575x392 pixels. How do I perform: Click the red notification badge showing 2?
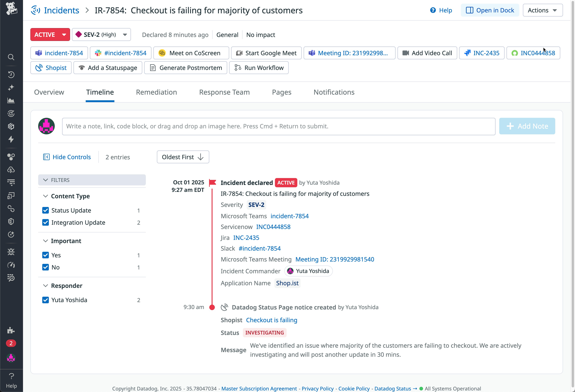(x=11, y=343)
